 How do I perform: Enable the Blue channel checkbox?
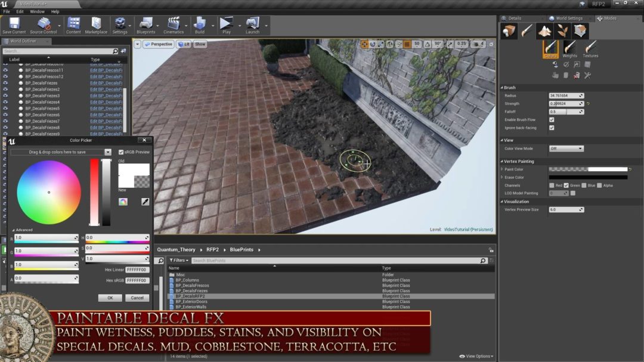point(584,185)
